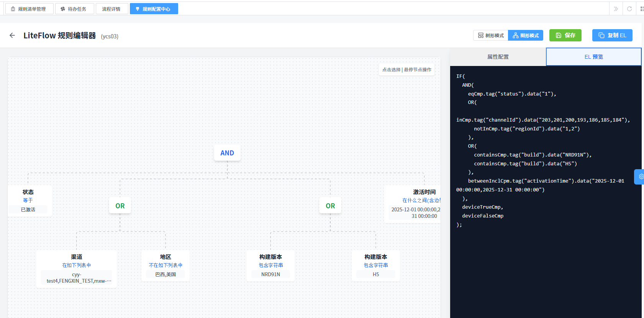
Task: Select the right OR node
Action: (x=330, y=206)
